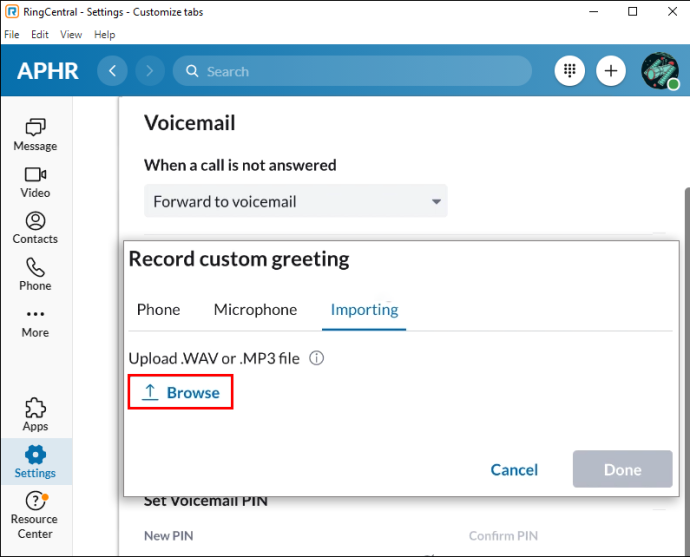Open the Help menu
This screenshot has width=690, height=557.
pos(104,34)
